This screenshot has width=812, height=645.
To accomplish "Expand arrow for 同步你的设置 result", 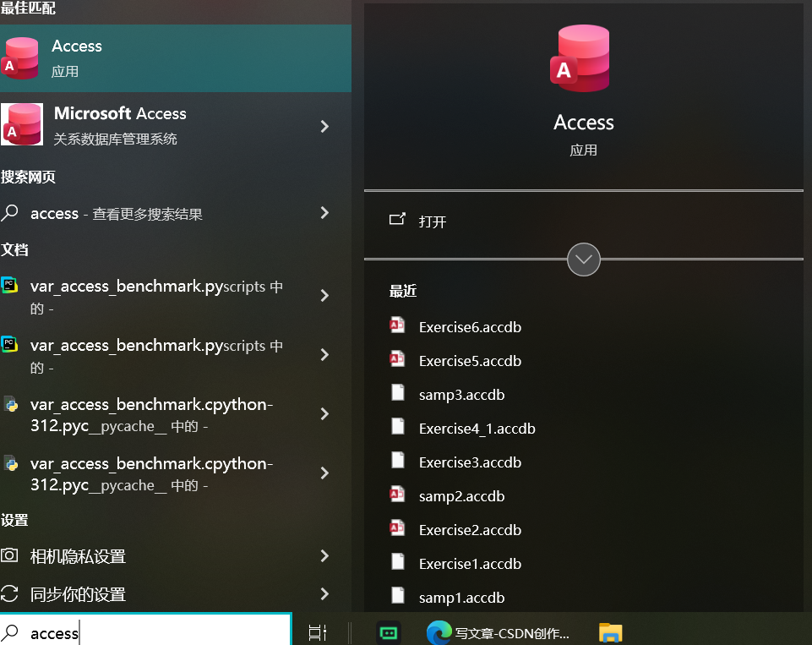I will (324, 593).
